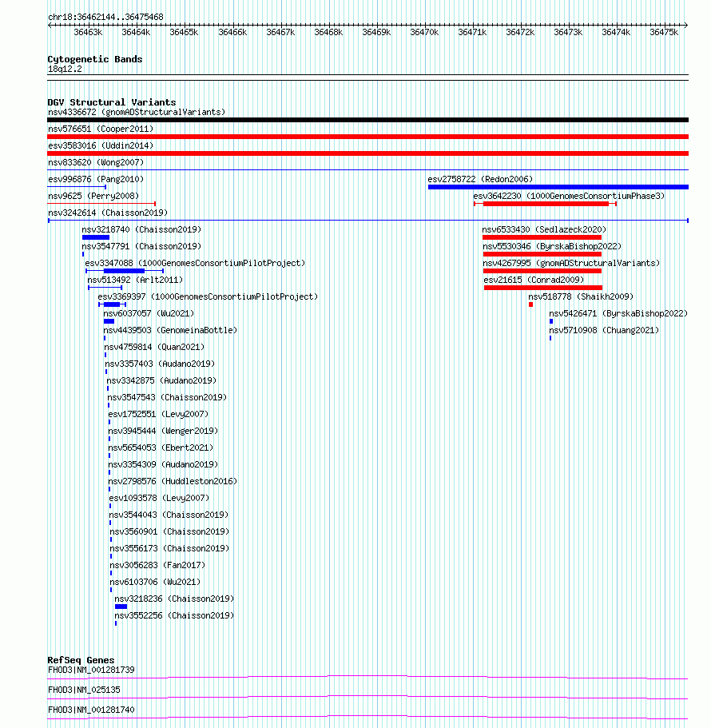Open esv21615 (Conrad2009) label
This screenshot has height=728, width=711.
534,280
